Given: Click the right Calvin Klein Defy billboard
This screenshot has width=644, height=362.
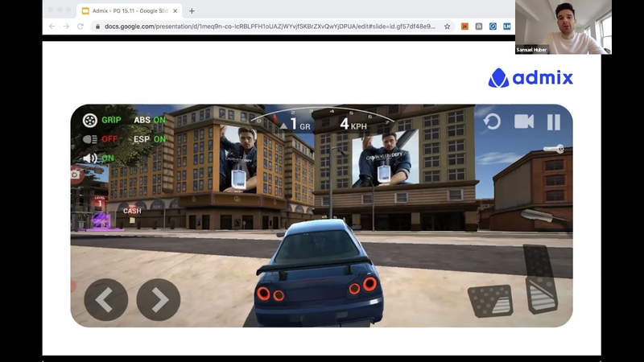Looking at the screenshot, I should click(386, 158).
